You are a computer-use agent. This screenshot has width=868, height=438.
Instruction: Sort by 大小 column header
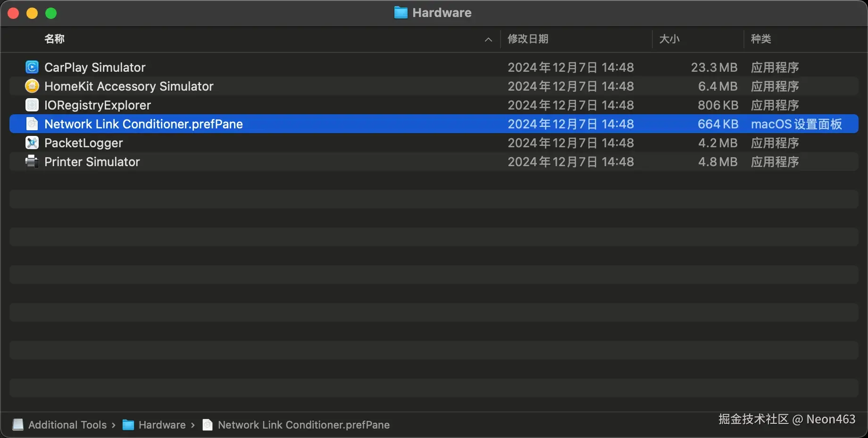669,39
